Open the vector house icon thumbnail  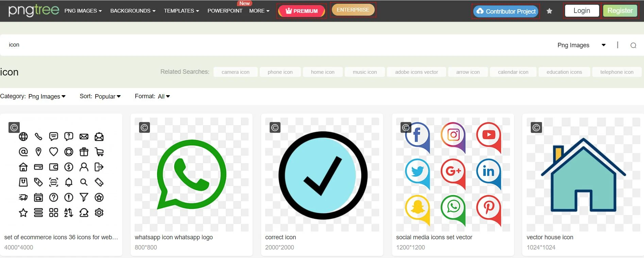(583, 174)
